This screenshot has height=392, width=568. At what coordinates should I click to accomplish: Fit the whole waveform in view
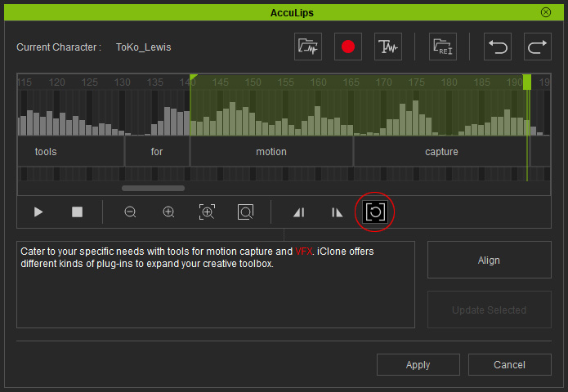[245, 212]
